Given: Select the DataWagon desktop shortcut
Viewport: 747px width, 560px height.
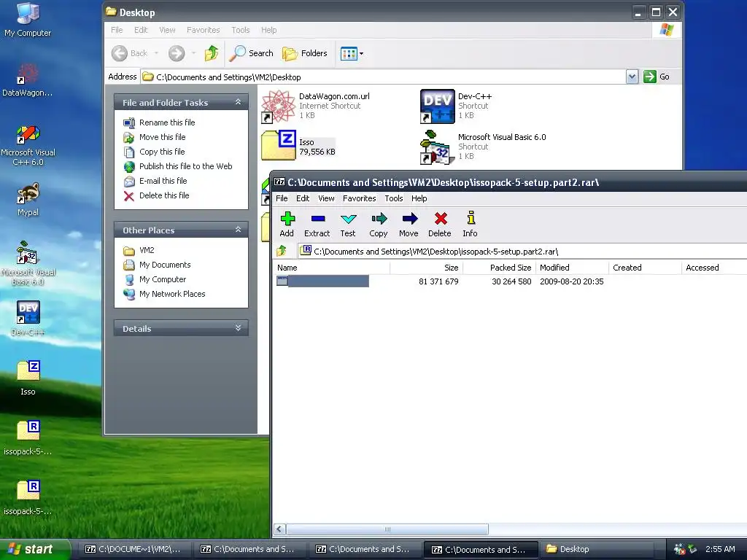Looking at the screenshot, I should tap(28, 80).
